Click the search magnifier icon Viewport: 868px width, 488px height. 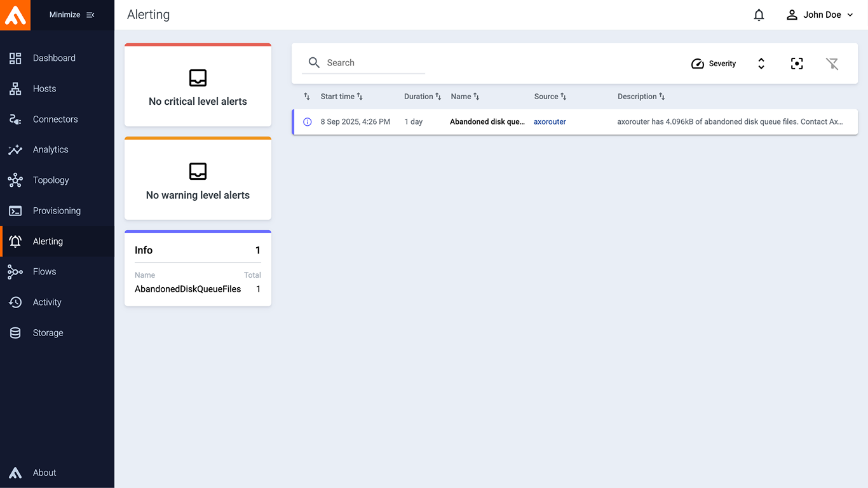coord(314,62)
